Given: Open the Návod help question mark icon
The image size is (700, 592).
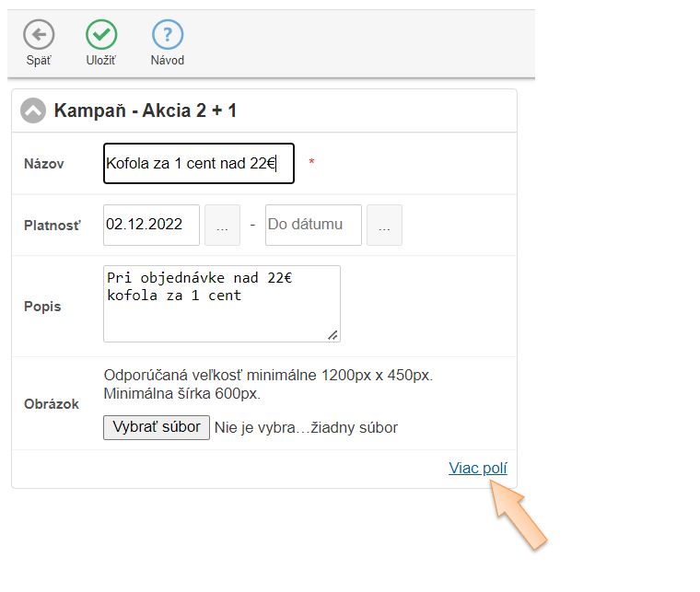Looking at the screenshot, I should click(167, 36).
